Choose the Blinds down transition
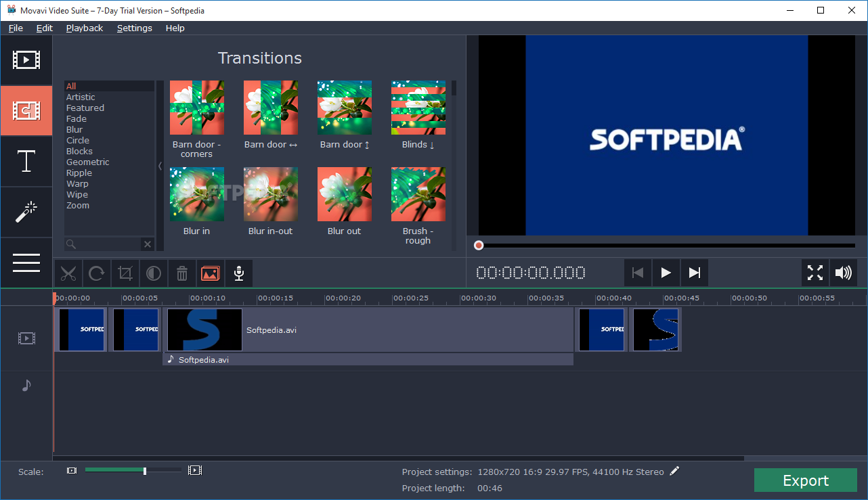 418,108
